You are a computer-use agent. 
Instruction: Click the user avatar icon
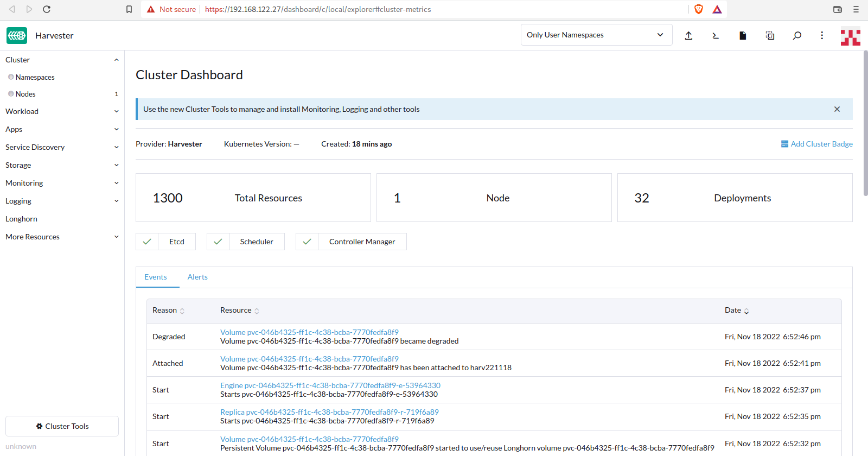pos(851,36)
